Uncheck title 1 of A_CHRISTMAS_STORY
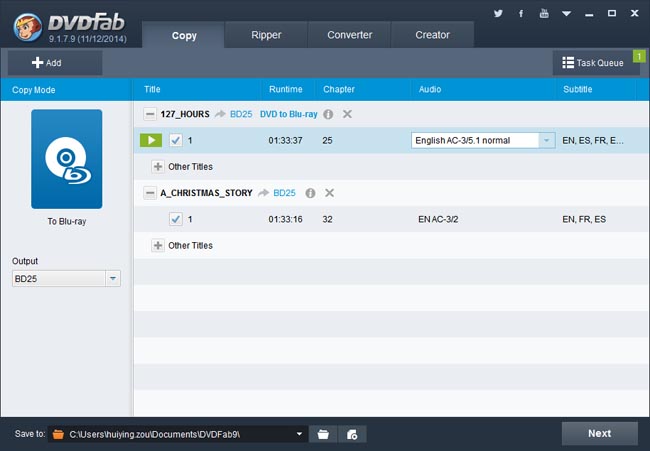650x451 pixels. (x=176, y=219)
